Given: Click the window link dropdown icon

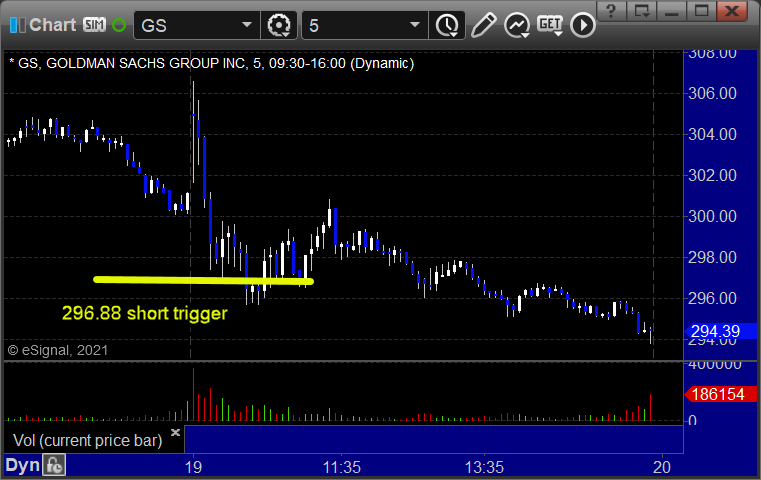Looking at the screenshot, I should [x=642, y=11].
